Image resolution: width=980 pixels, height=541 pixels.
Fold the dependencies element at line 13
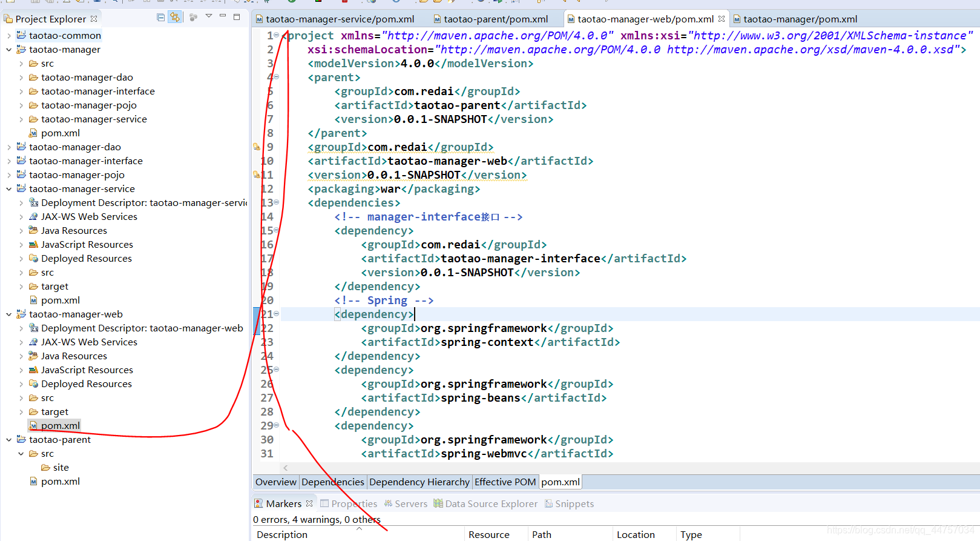coord(277,202)
